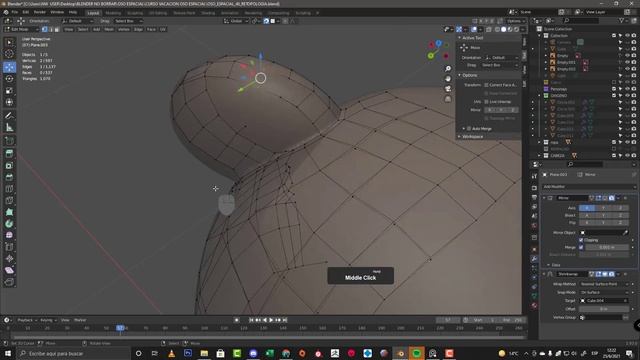Select the Knife tool
The height and width of the screenshot is (360, 640).
(9, 200)
